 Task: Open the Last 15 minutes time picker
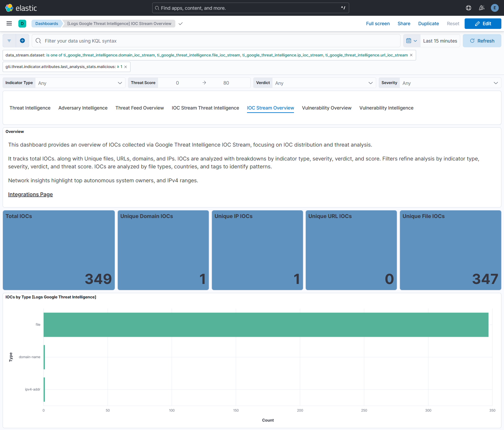(x=440, y=41)
